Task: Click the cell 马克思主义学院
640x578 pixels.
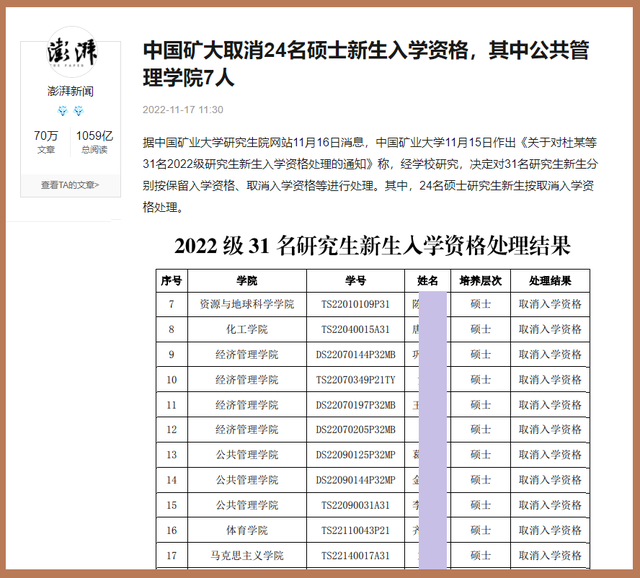Action: pos(247,556)
